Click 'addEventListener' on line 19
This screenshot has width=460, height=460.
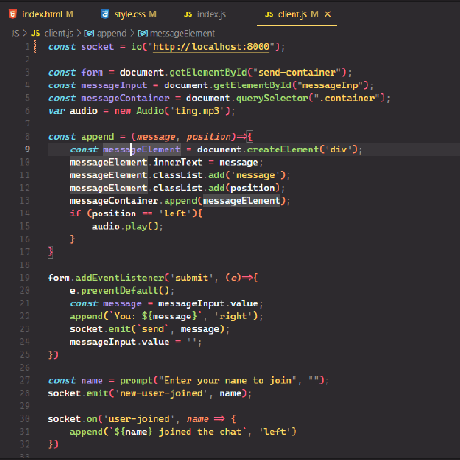[x=120, y=278]
